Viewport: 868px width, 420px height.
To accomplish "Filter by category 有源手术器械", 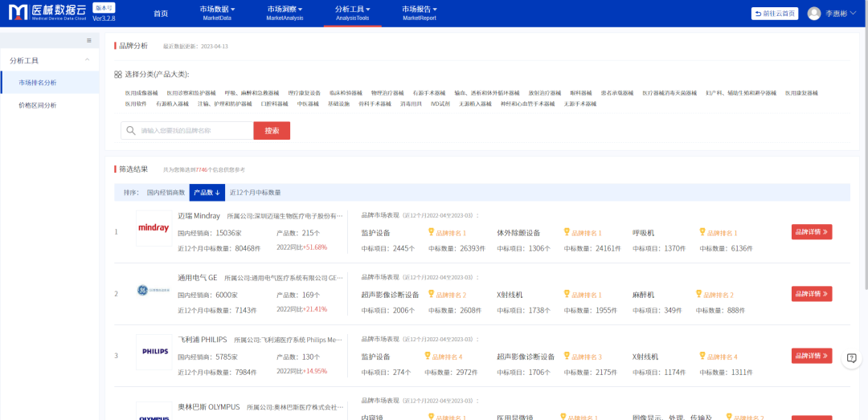I will tap(429, 93).
